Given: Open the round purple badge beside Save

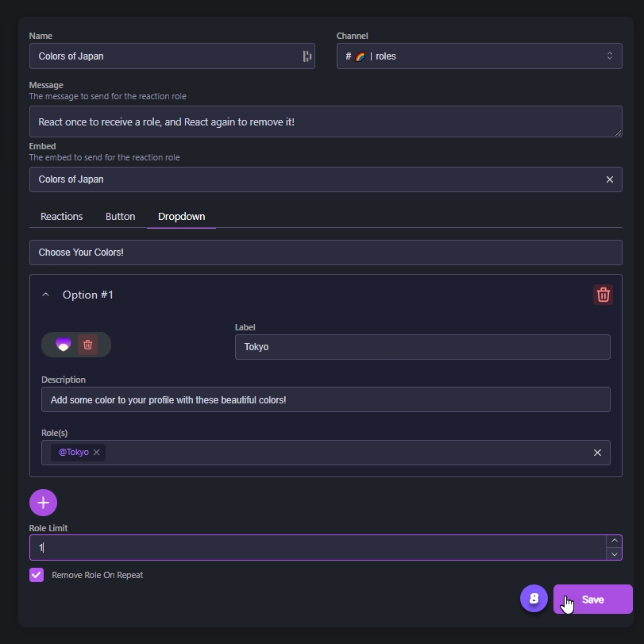Looking at the screenshot, I should 534,599.
